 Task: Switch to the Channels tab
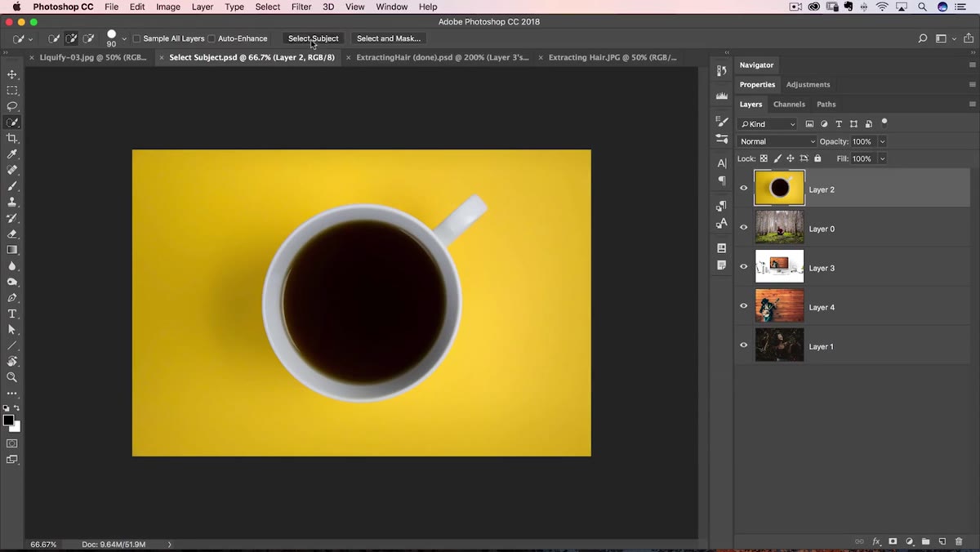click(x=789, y=104)
